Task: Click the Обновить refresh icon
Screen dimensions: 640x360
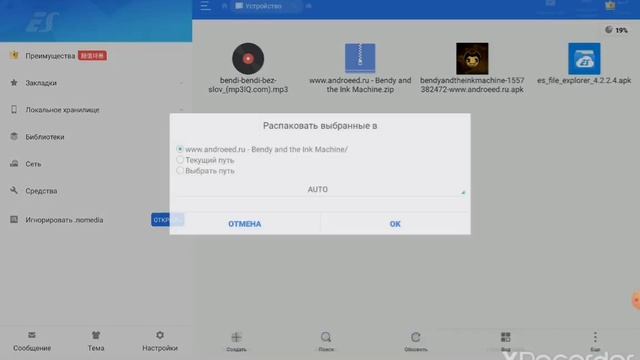Action: 416,341
